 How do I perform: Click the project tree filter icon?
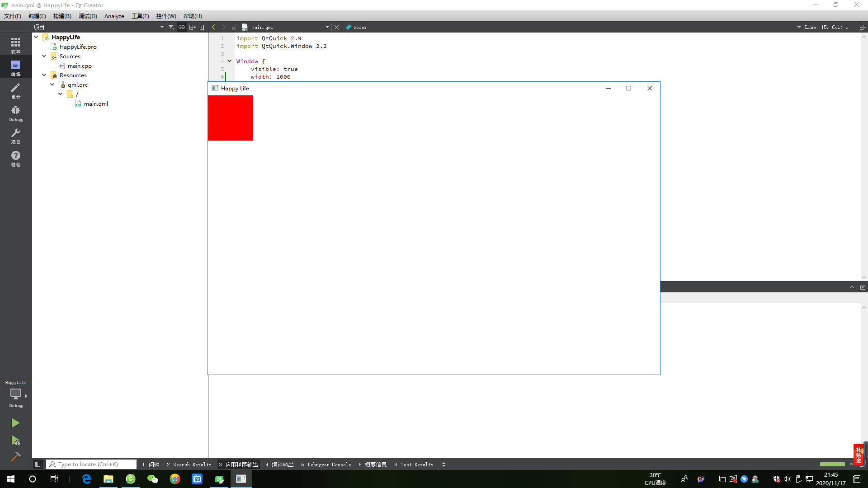(x=171, y=27)
